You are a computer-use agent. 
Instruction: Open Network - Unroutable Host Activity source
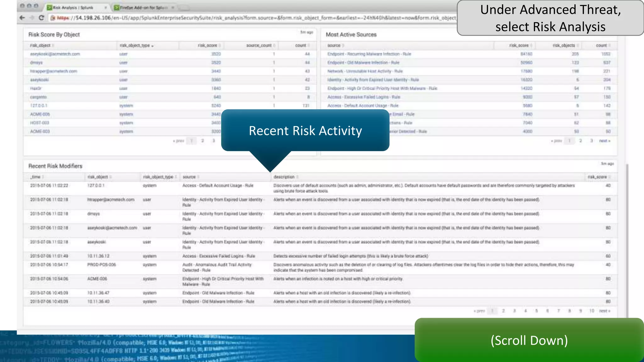[x=365, y=71]
